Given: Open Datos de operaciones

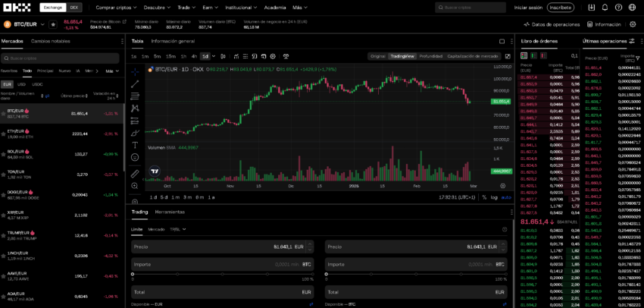Looking at the screenshot, I should (x=552, y=24).
